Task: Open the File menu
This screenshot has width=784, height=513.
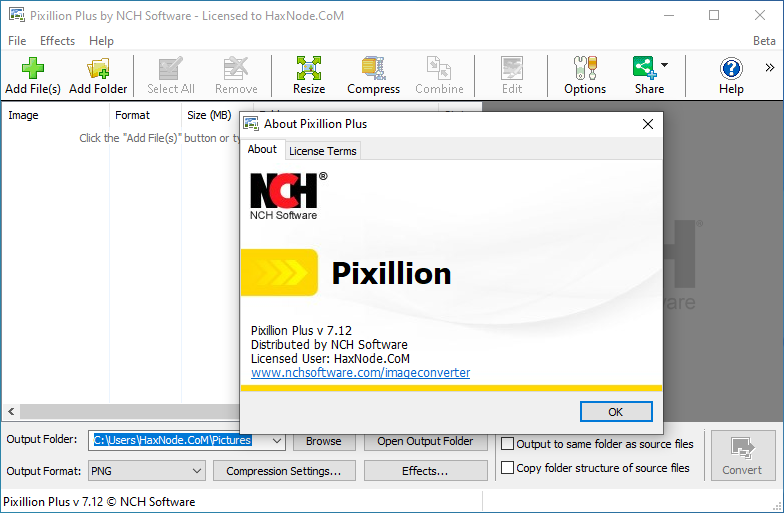Action: 17,40
